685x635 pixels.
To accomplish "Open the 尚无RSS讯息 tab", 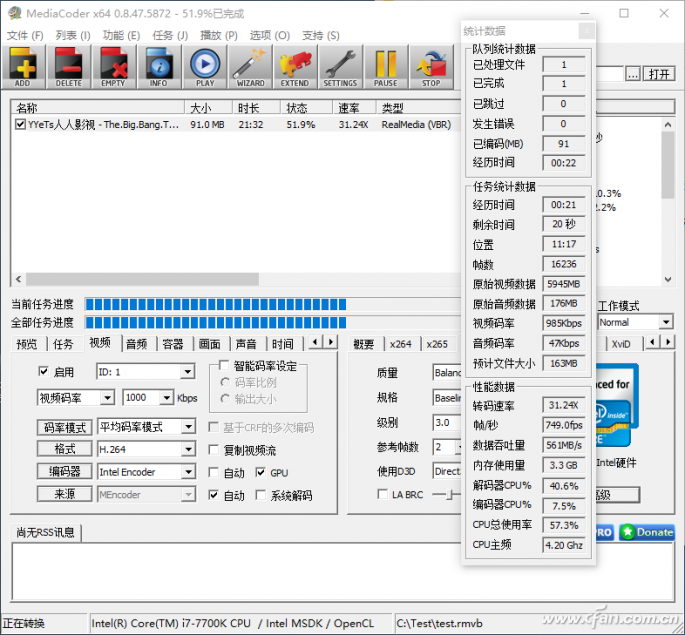I will (45, 532).
